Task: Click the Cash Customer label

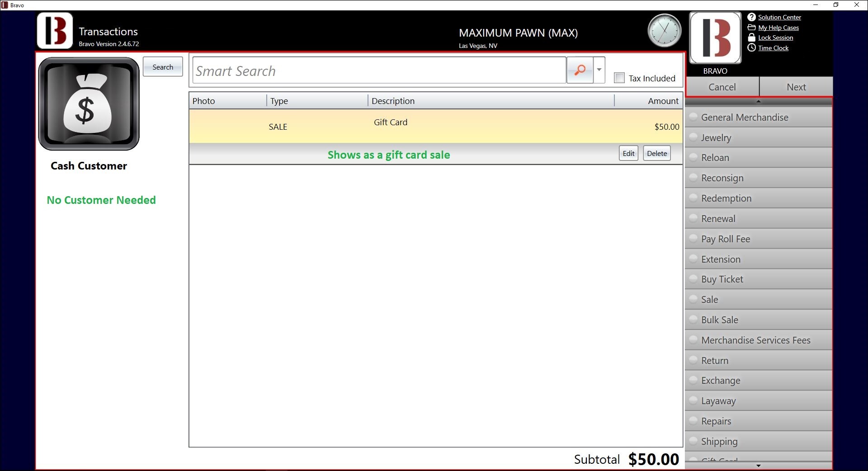Action: [89, 166]
